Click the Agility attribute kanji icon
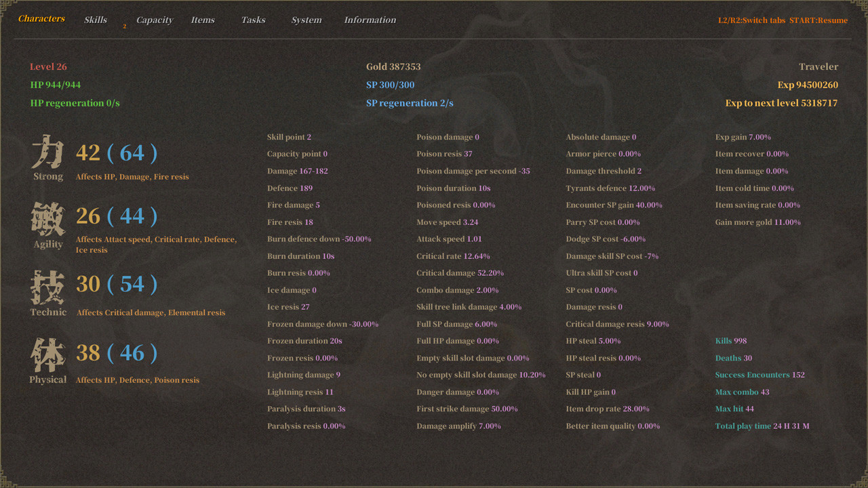This screenshot has height=488, width=868. tap(47, 220)
